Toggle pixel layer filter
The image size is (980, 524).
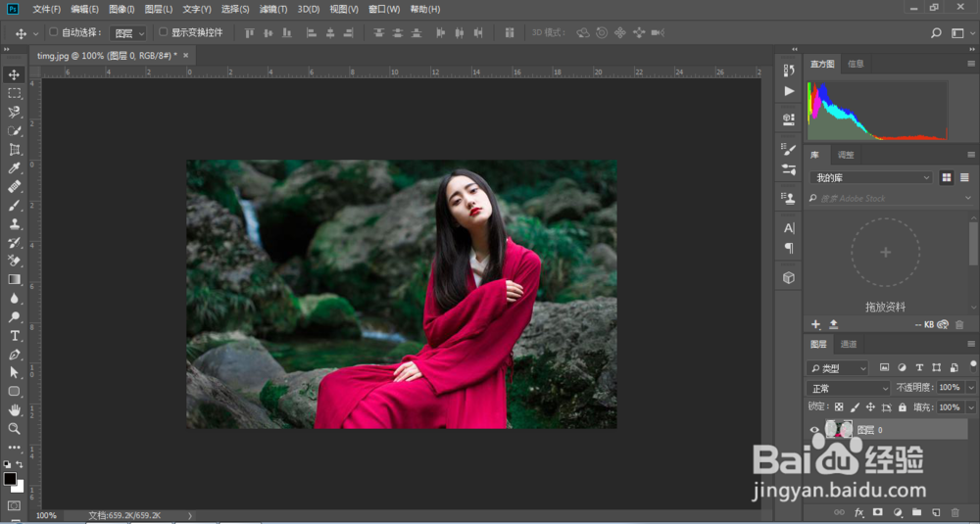pos(884,367)
